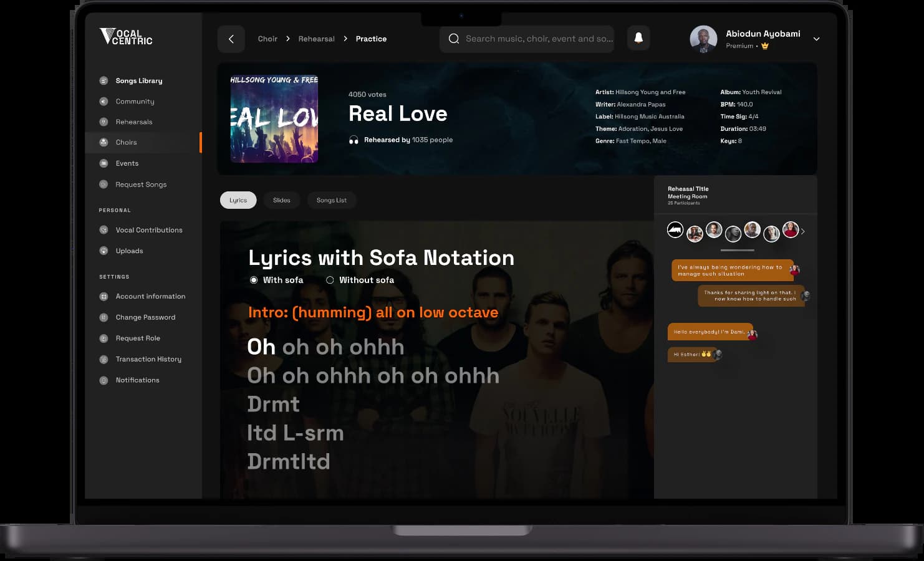Click the Vocal Contributions icon
This screenshot has width=924, height=561.
103,229
